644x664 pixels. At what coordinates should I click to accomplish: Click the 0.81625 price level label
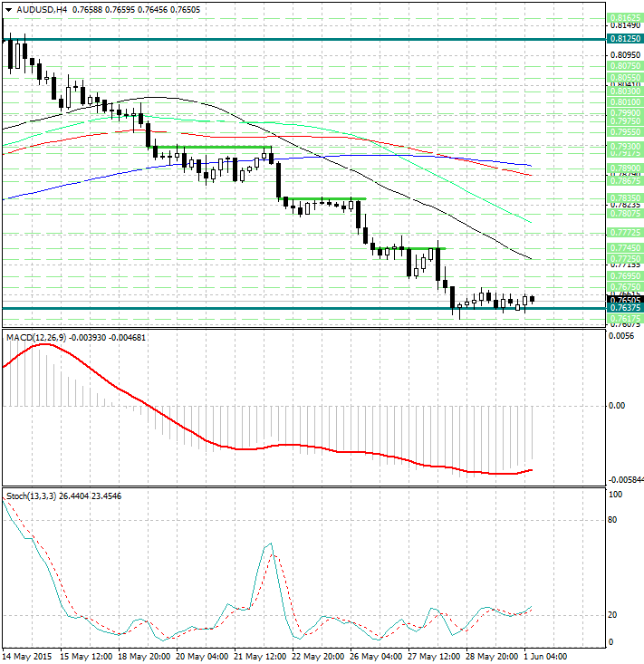[625, 18]
